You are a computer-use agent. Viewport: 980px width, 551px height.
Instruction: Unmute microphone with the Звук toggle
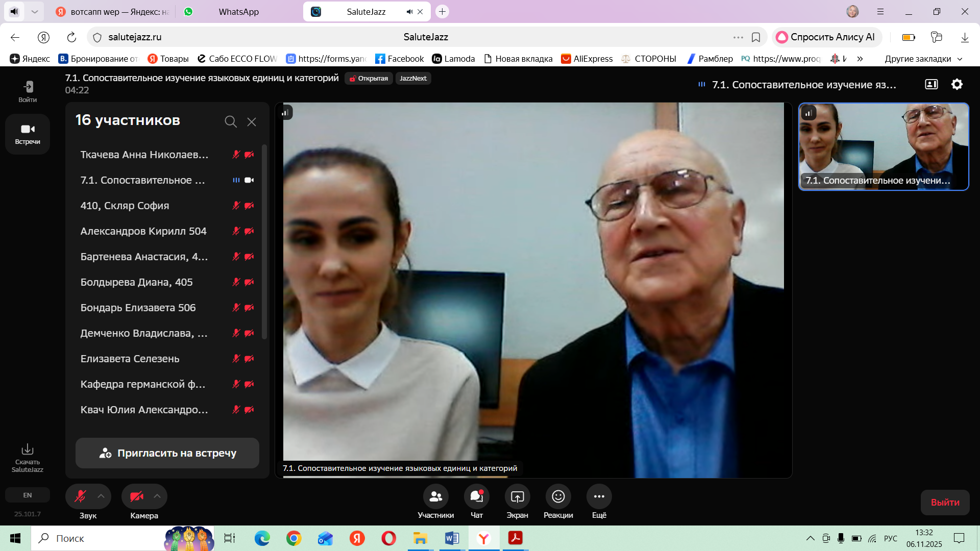[80, 496]
